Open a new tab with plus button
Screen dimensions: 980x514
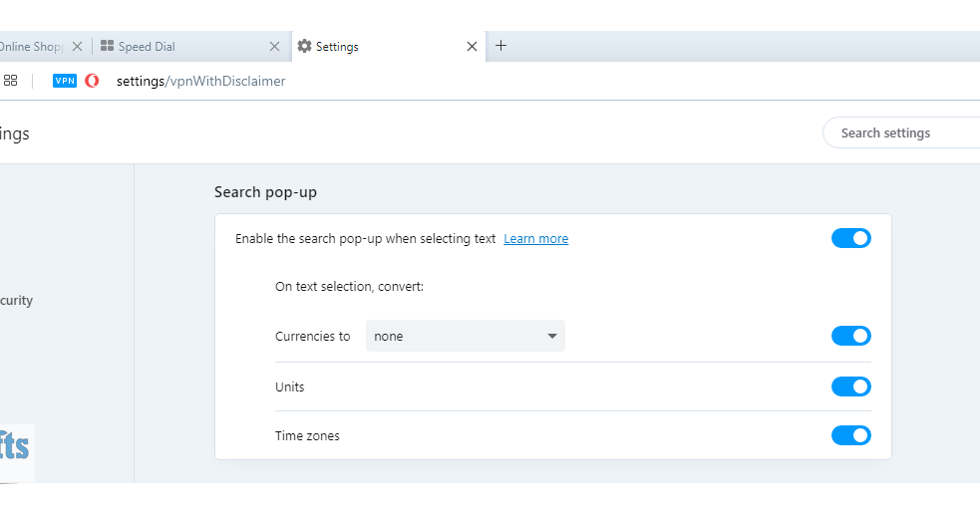pyautogui.click(x=500, y=46)
